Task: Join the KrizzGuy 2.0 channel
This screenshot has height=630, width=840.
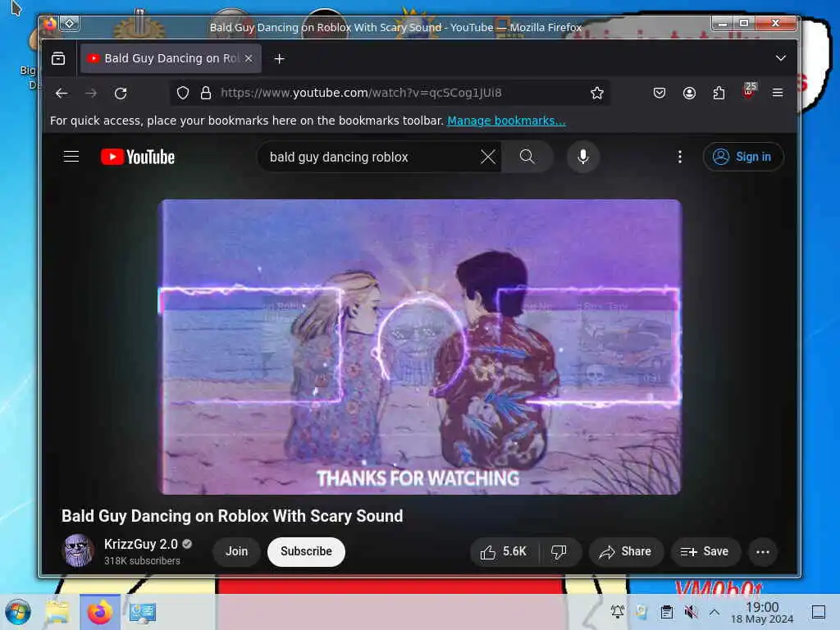Action: tap(236, 552)
